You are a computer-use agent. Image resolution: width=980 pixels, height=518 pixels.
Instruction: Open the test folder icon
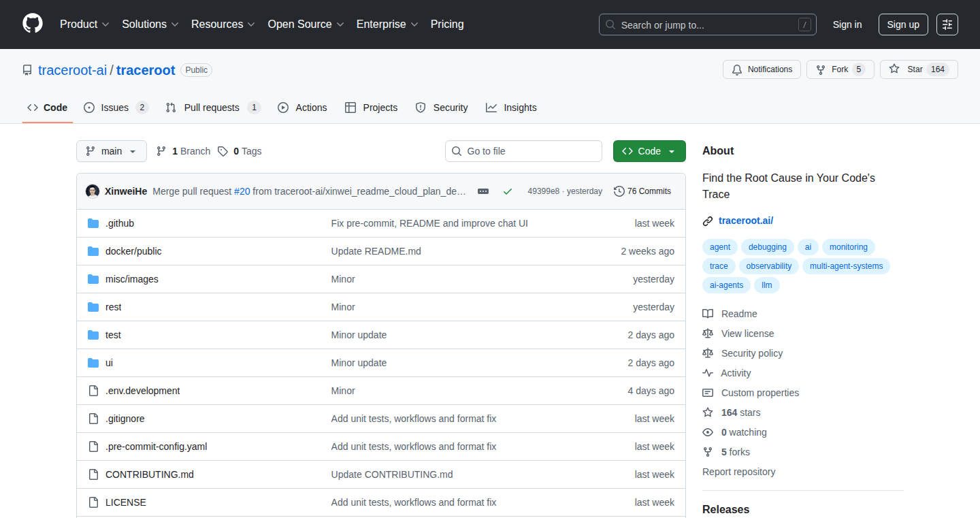pos(93,335)
